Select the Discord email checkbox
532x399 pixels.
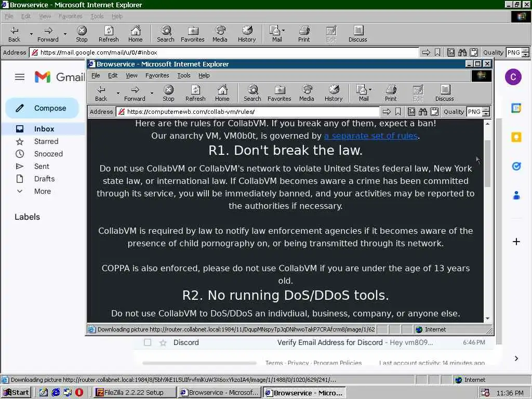click(x=148, y=342)
